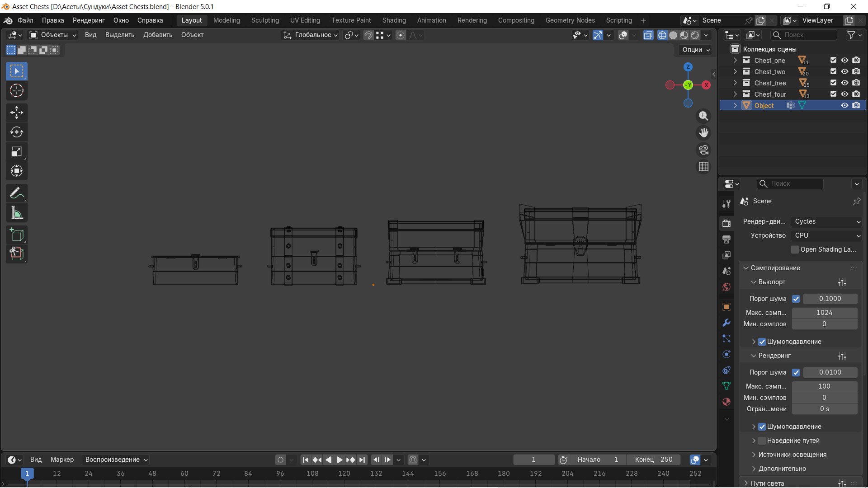Viewport: 868px width, 488px height.
Task: Select the Add Cube tool
Action: click(x=17, y=235)
